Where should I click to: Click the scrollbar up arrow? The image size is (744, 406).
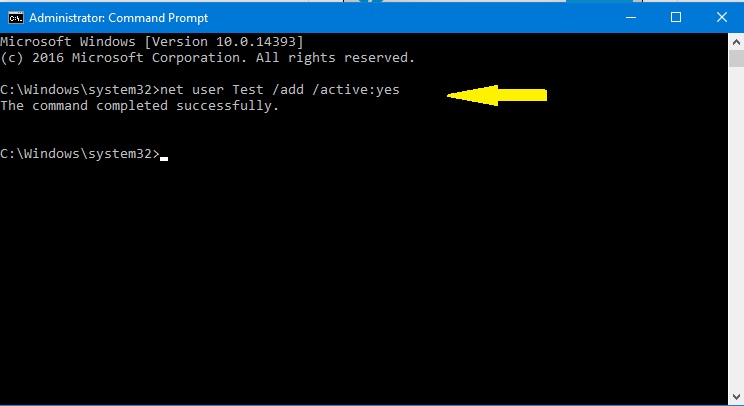click(x=734, y=41)
